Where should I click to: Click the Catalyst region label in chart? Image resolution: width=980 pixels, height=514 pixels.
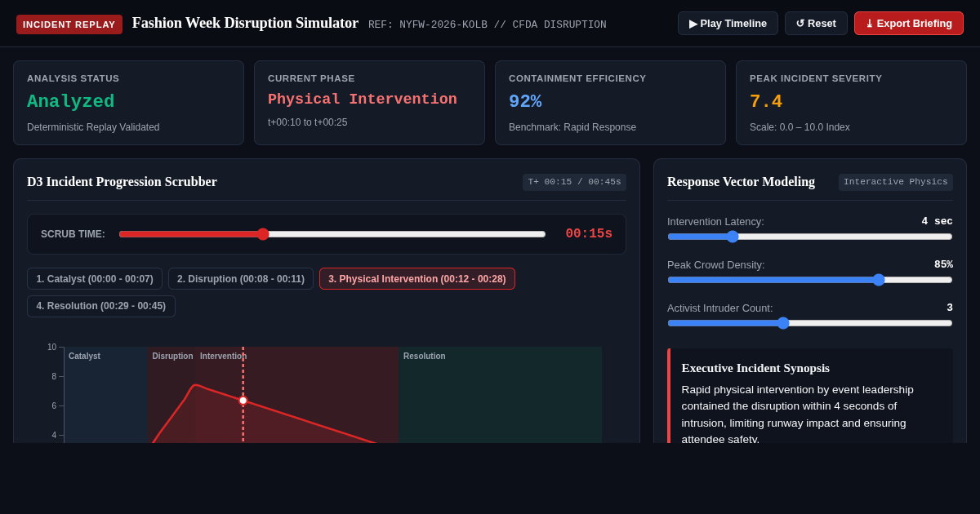coord(84,357)
